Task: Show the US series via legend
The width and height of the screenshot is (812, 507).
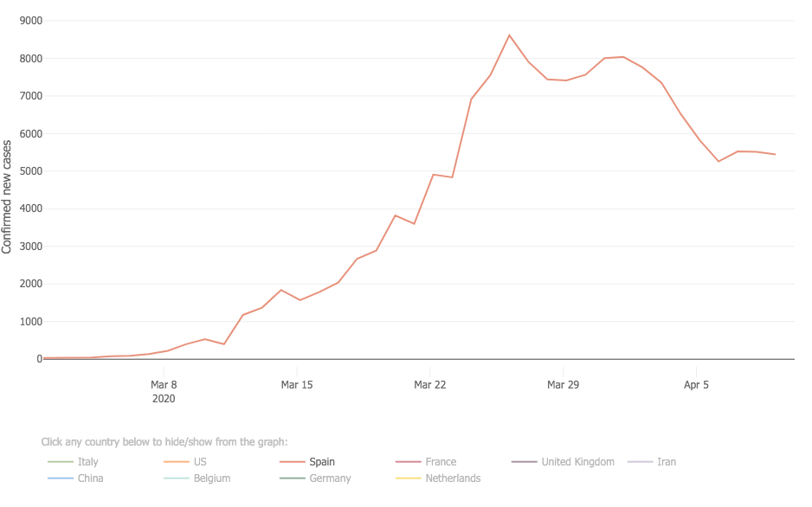Action: pos(200,462)
